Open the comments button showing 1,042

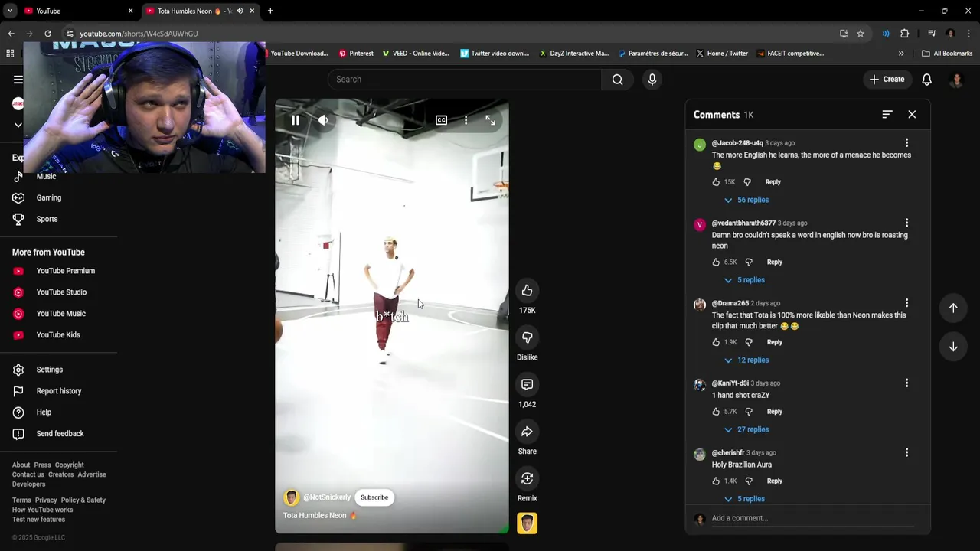pos(527,384)
